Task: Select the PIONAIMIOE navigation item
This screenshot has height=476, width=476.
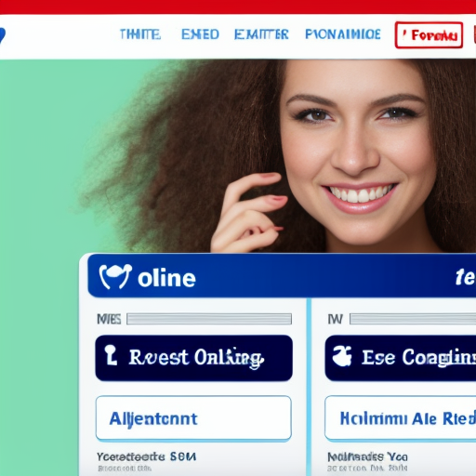Action: (343, 34)
